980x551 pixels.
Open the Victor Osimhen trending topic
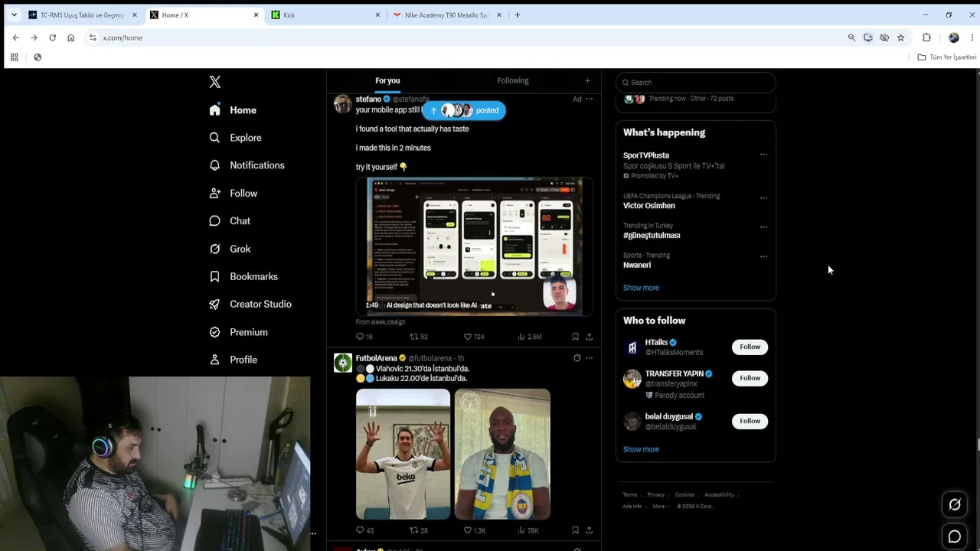(x=649, y=206)
